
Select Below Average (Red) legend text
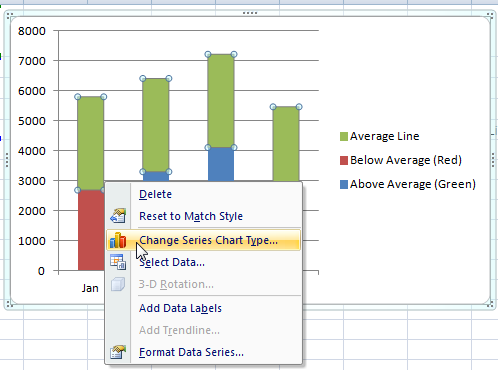click(x=406, y=160)
